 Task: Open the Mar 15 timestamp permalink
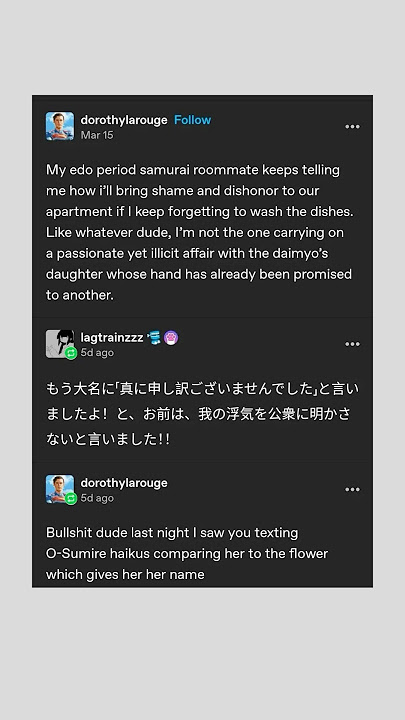click(x=97, y=135)
